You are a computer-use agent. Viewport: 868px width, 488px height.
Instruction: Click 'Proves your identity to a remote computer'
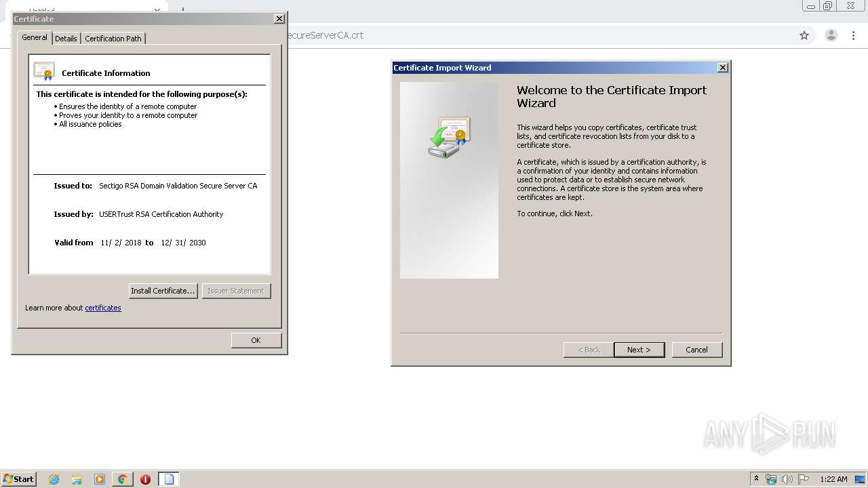coord(128,115)
